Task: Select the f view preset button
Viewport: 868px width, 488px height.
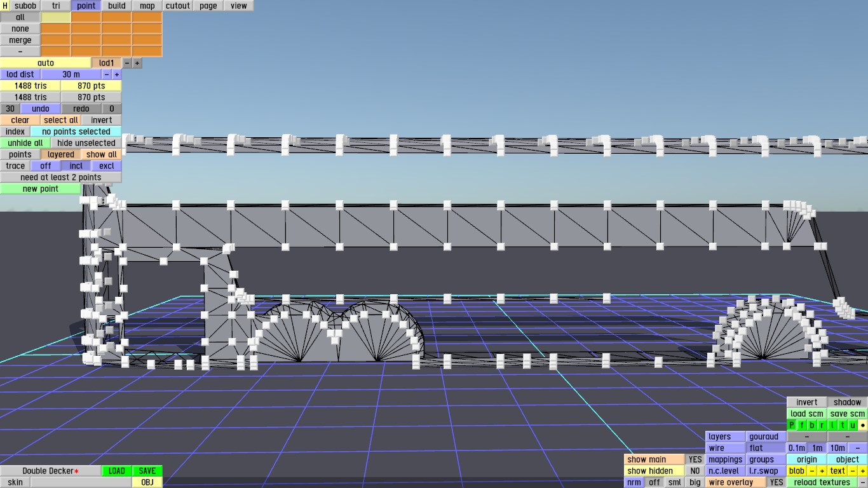Action: click(802, 425)
